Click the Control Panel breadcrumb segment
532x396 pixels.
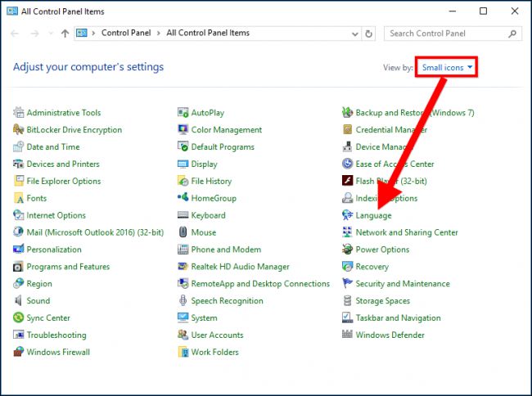[x=127, y=34]
